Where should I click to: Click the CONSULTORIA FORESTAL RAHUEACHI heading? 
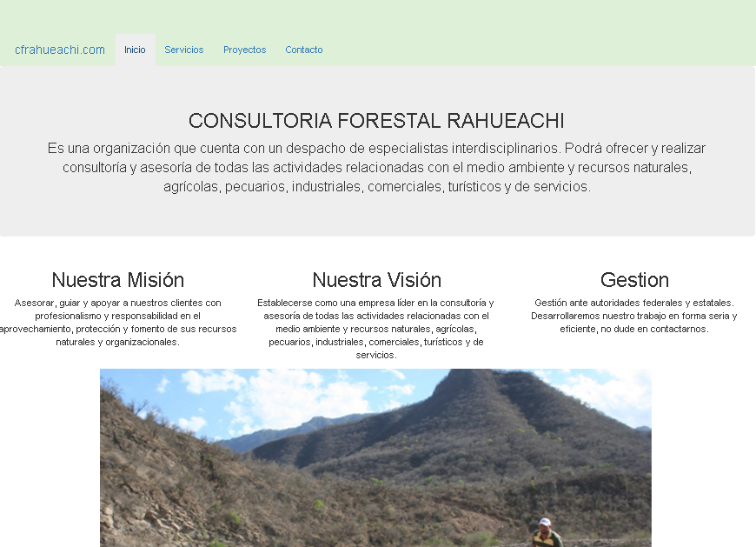[376, 121]
